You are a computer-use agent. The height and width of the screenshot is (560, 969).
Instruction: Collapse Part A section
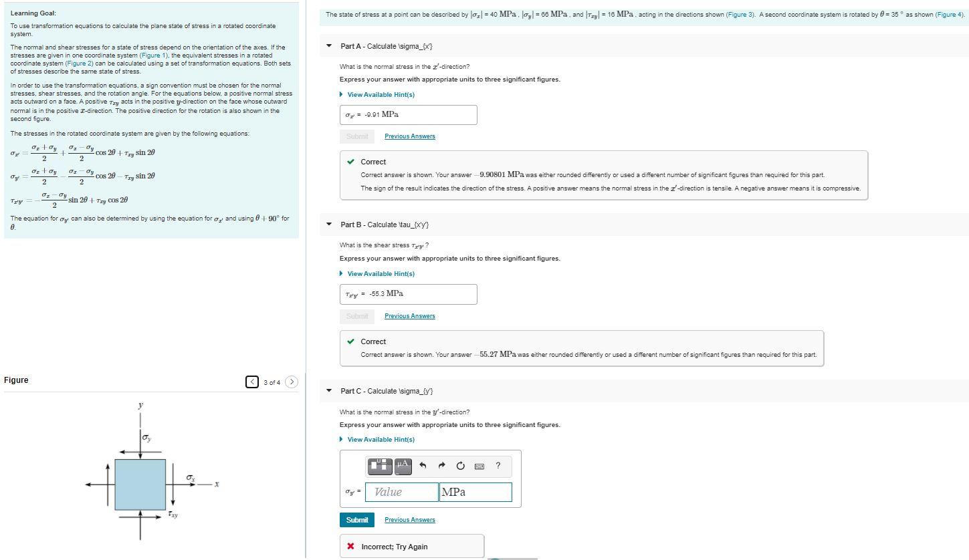point(328,46)
